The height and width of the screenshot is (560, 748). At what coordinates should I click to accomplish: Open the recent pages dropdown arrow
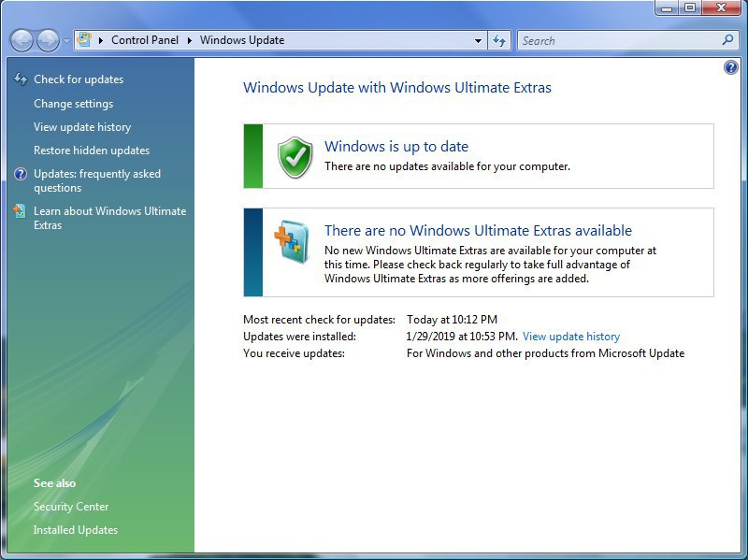click(x=66, y=41)
